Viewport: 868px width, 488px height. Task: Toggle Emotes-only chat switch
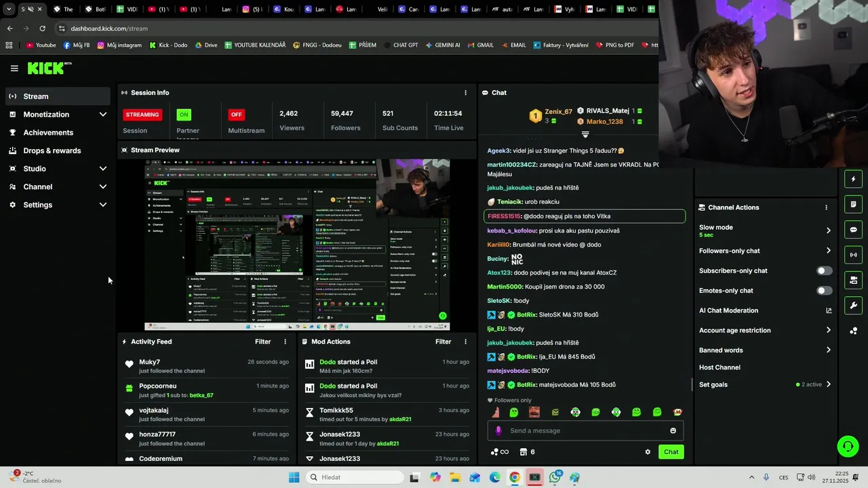[x=824, y=291]
